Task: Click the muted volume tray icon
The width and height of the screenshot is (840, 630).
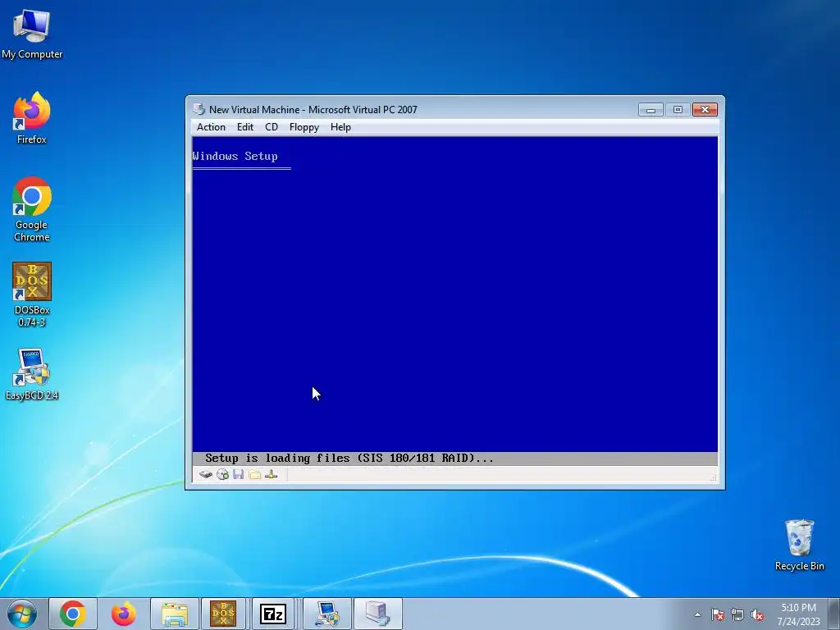Action: [x=757, y=614]
